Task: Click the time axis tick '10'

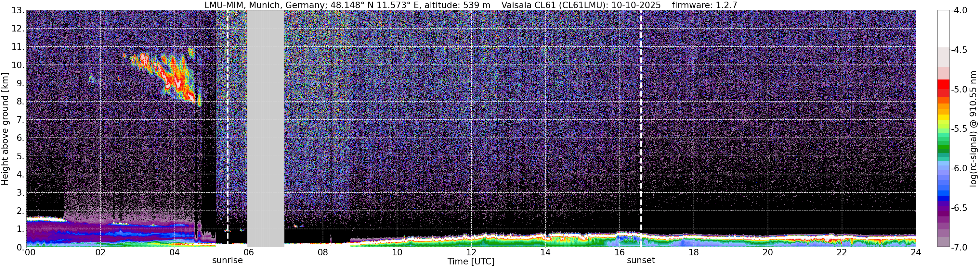Action: [x=397, y=253]
